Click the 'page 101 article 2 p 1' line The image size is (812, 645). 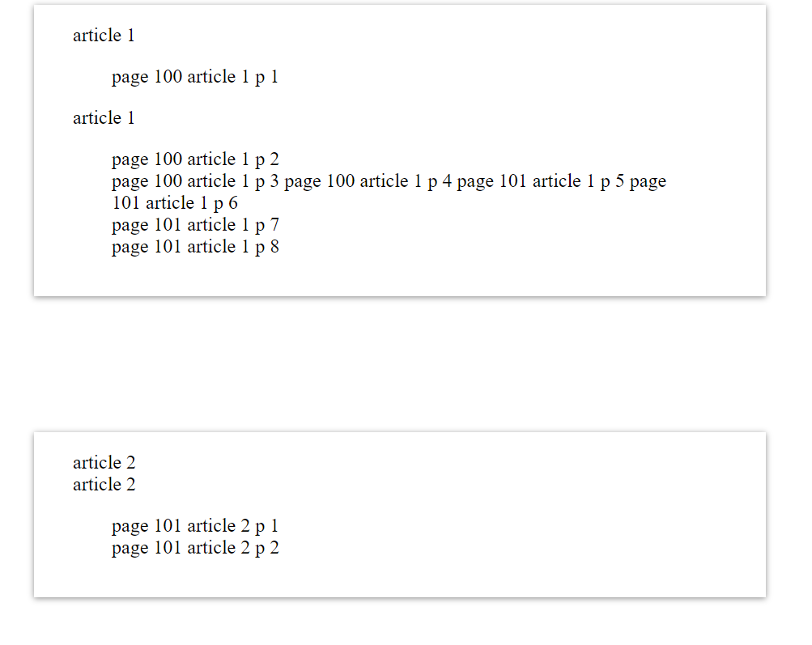tap(195, 526)
